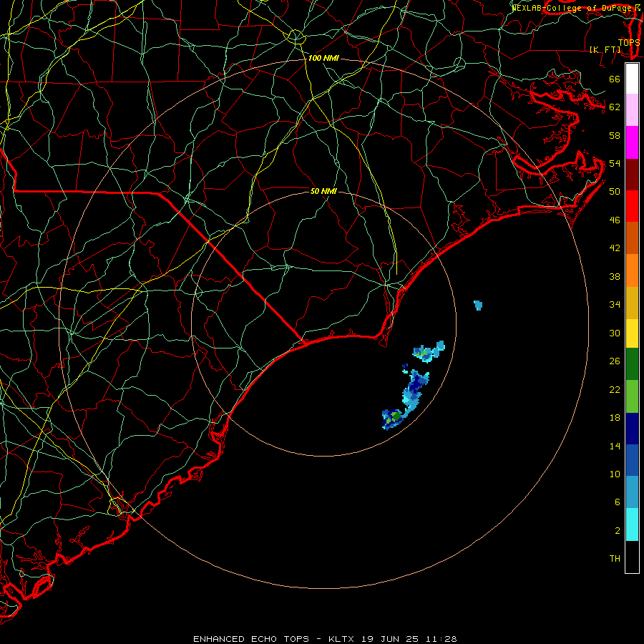This screenshot has width=644, height=644.
Task: Click the legend value label '30'
Action: pyautogui.click(x=615, y=333)
